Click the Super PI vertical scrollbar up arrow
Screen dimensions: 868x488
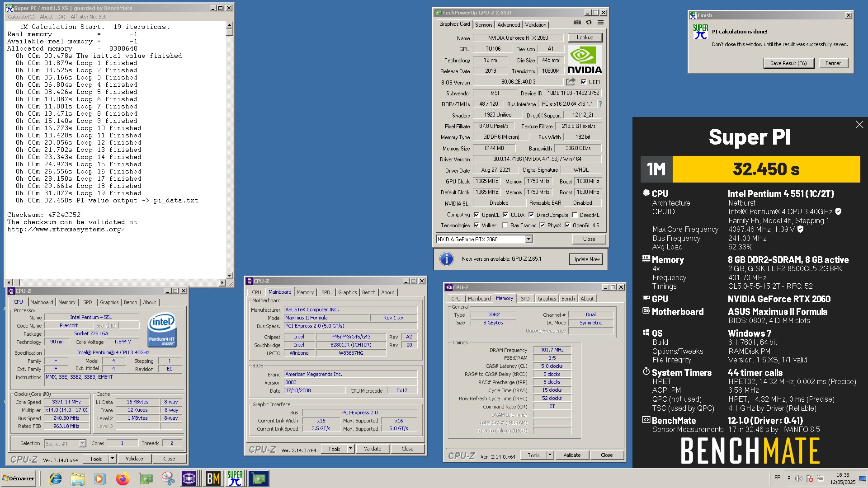(229, 25)
